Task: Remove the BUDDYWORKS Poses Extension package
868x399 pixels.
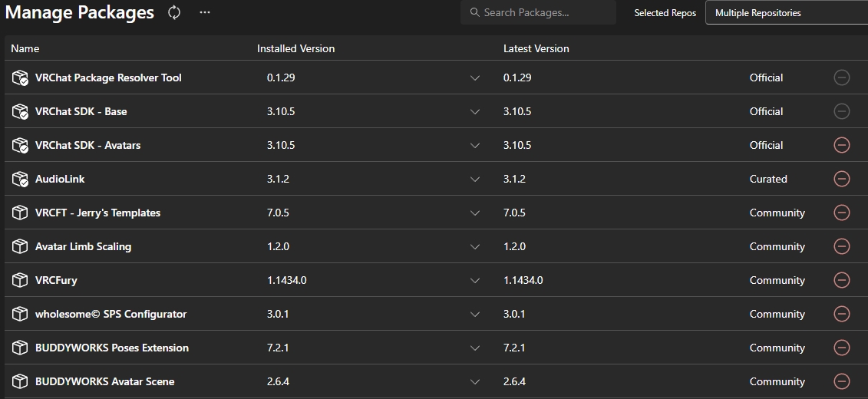Action: point(841,348)
